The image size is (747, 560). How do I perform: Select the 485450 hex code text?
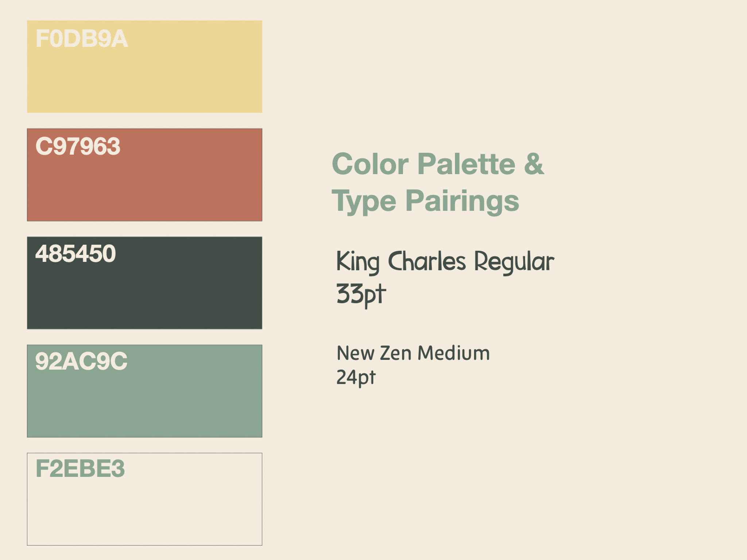76,253
